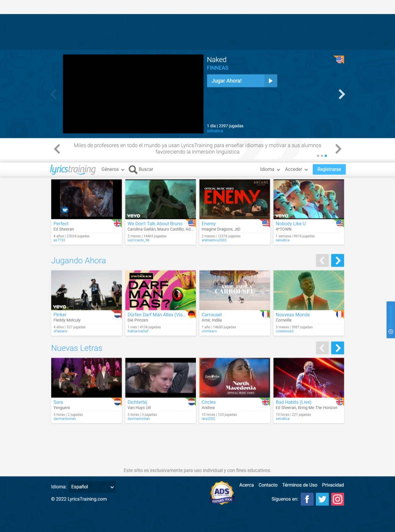Open We Don't Talk About Bruno thumbnail
Screen dimensions: 395x532
(x=160, y=199)
